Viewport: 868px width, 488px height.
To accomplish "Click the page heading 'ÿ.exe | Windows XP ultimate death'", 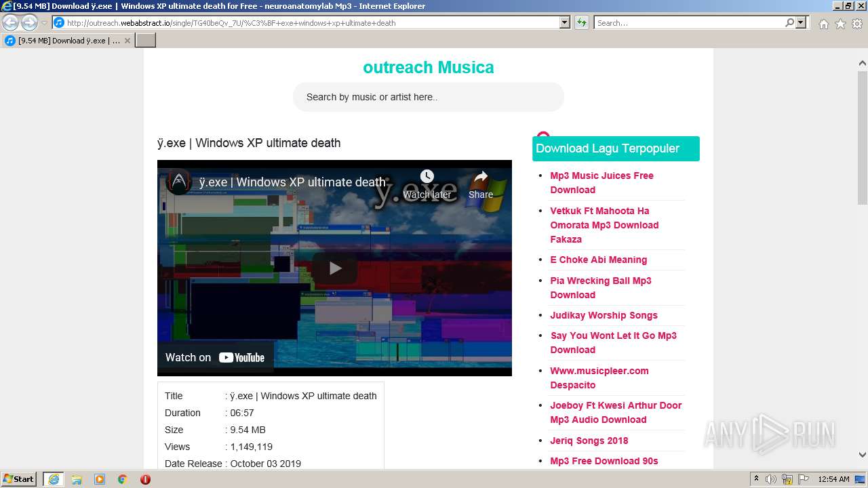I will 249,143.
